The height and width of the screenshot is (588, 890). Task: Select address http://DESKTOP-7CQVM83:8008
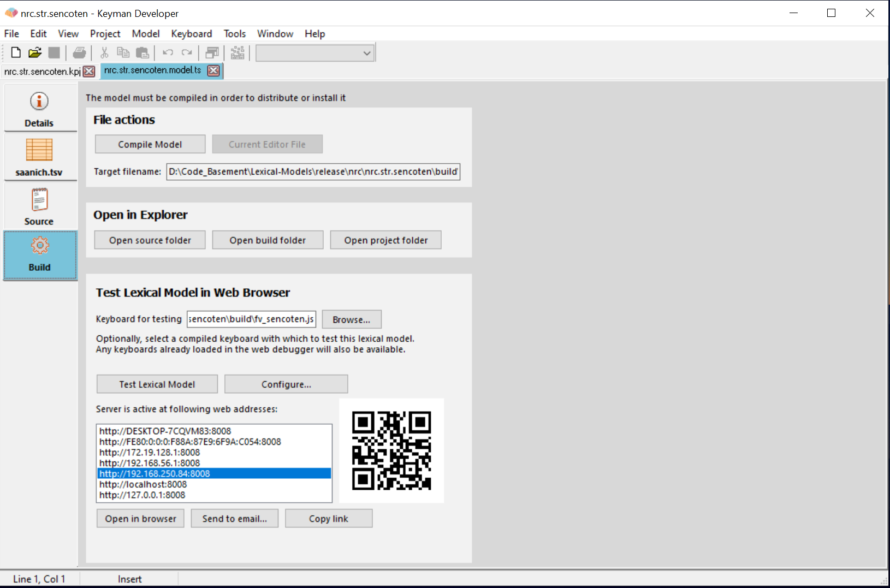click(x=214, y=431)
